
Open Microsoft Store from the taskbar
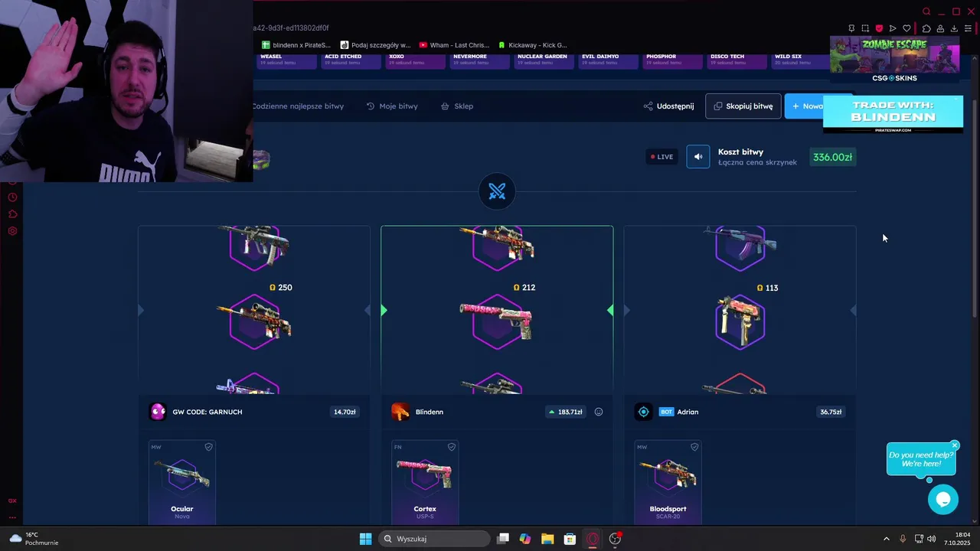569,539
